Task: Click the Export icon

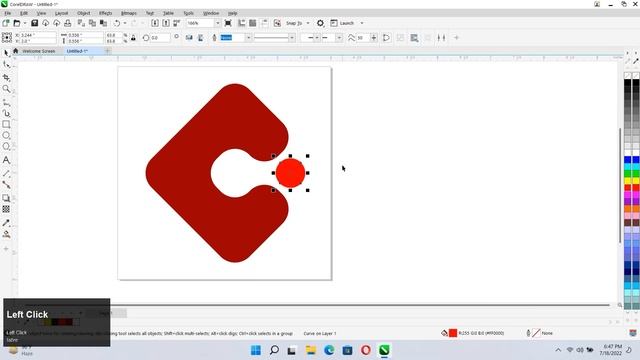Action: coord(166,23)
